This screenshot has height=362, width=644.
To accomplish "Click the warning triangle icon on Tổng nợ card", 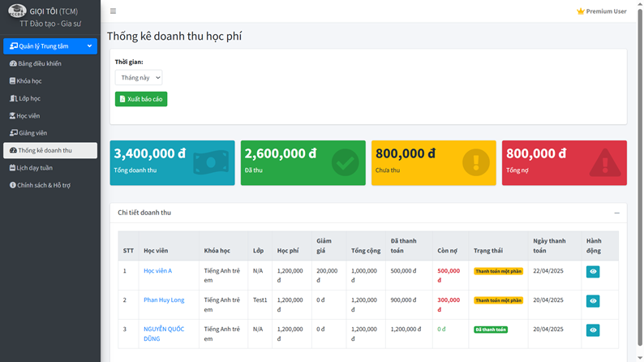I will click(x=605, y=162).
